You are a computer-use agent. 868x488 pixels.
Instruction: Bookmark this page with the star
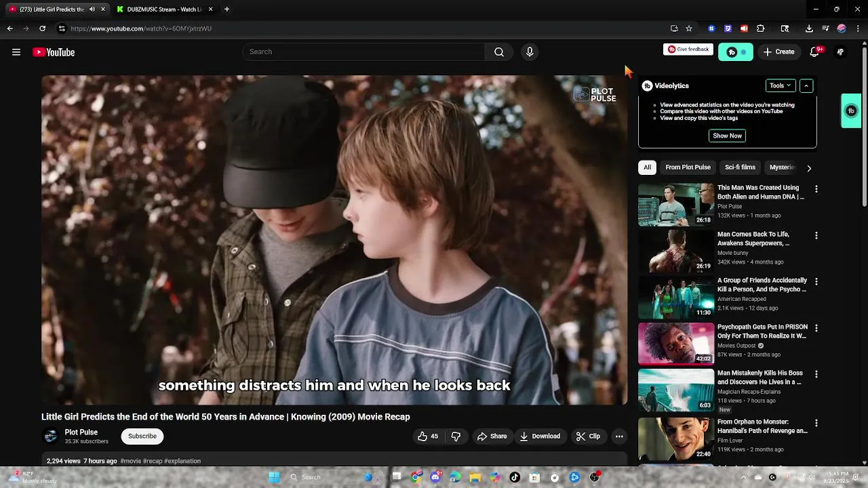tap(689, 28)
